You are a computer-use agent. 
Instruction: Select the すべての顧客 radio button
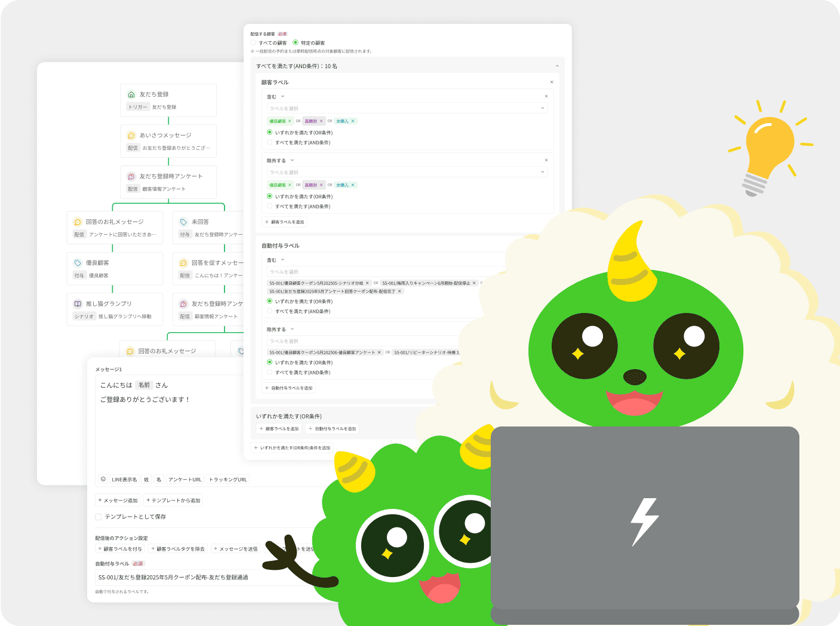pos(254,43)
